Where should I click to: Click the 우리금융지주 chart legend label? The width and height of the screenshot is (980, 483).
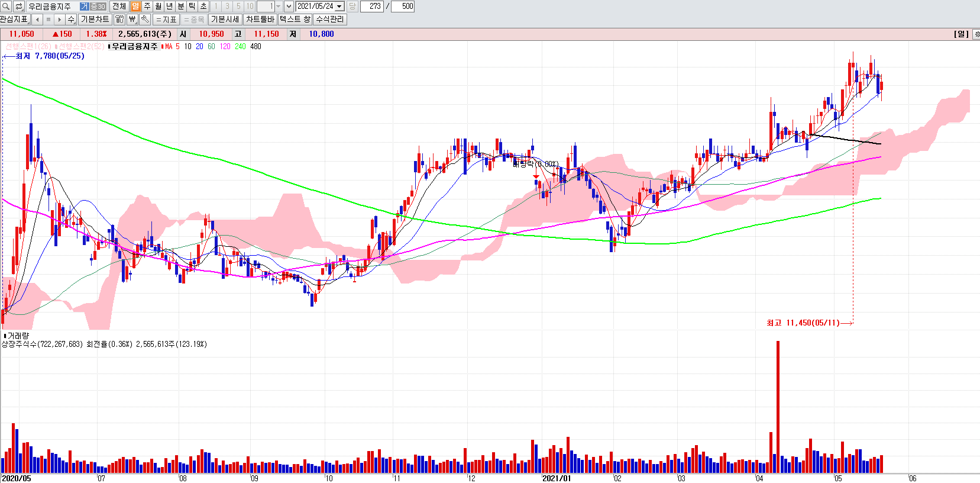pyautogui.click(x=135, y=46)
